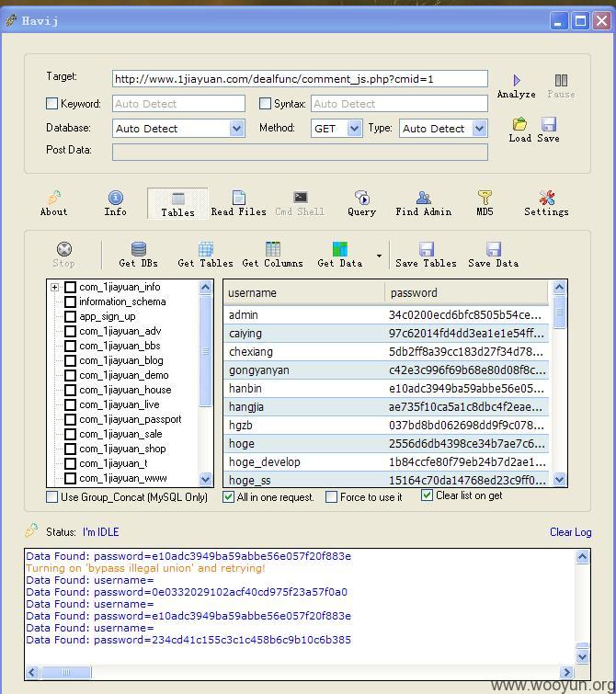Image resolution: width=616 pixels, height=694 pixels.
Task: Click the Save Tables icon
Action: point(426,249)
